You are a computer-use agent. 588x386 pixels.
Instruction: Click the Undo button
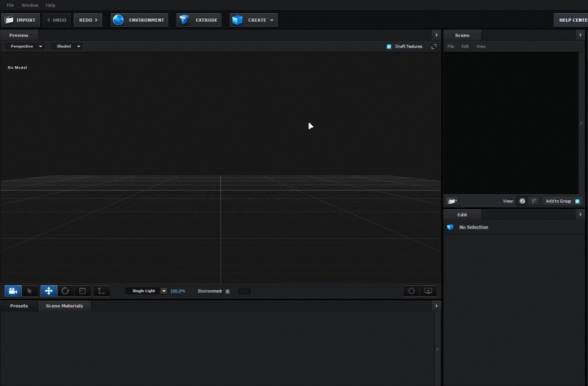57,20
